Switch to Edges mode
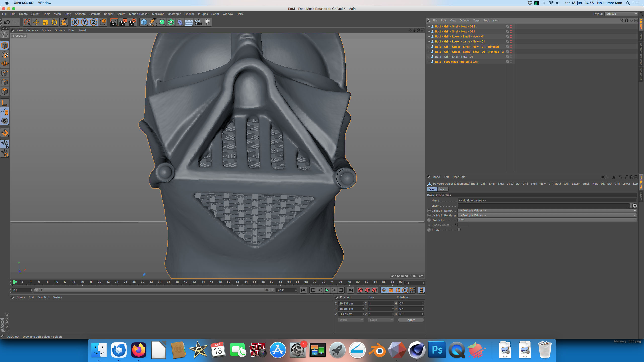The height and width of the screenshot is (362, 644). point(5,82)
